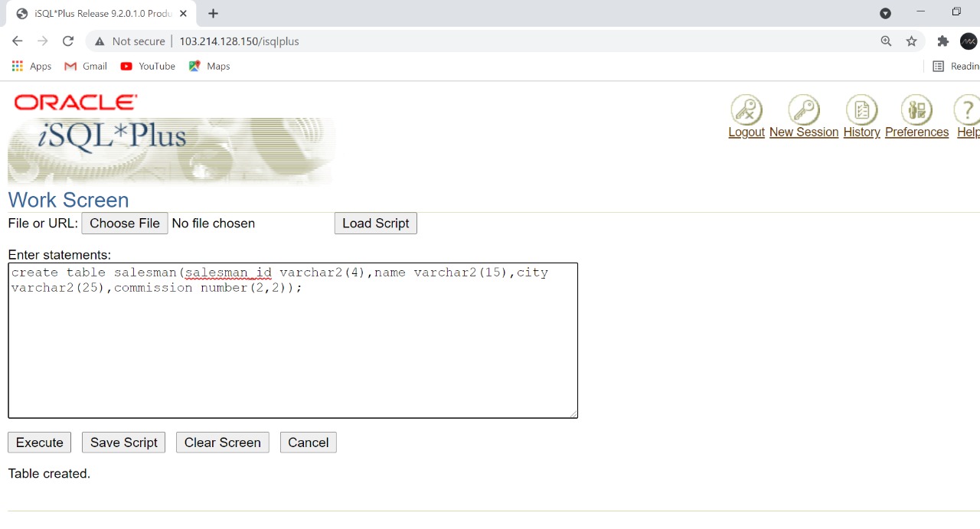Click the New Session key icon
This screenshot has height=529, width=980.
(x=804, y=109)
